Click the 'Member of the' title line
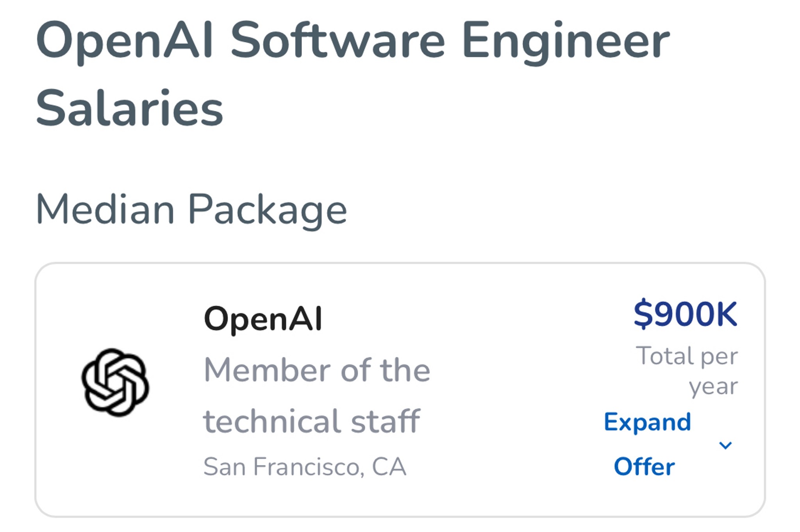Screen dimensions: 800x532 [317, 370]
